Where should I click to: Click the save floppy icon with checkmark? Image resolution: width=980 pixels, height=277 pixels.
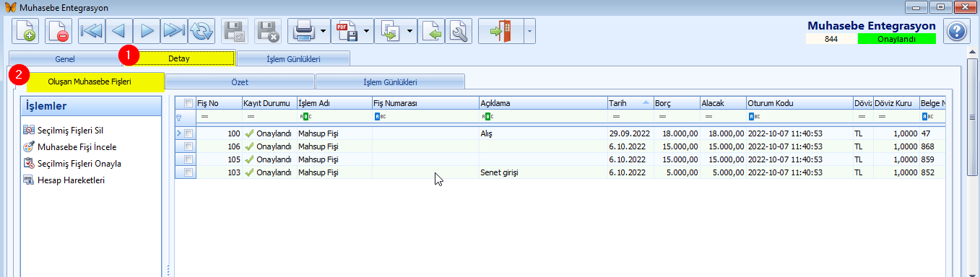tap(235, 32)
